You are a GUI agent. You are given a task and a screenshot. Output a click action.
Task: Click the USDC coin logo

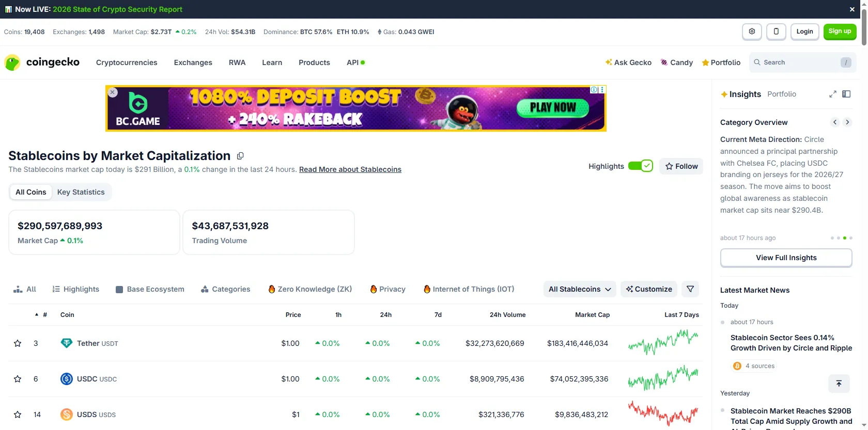67,379
